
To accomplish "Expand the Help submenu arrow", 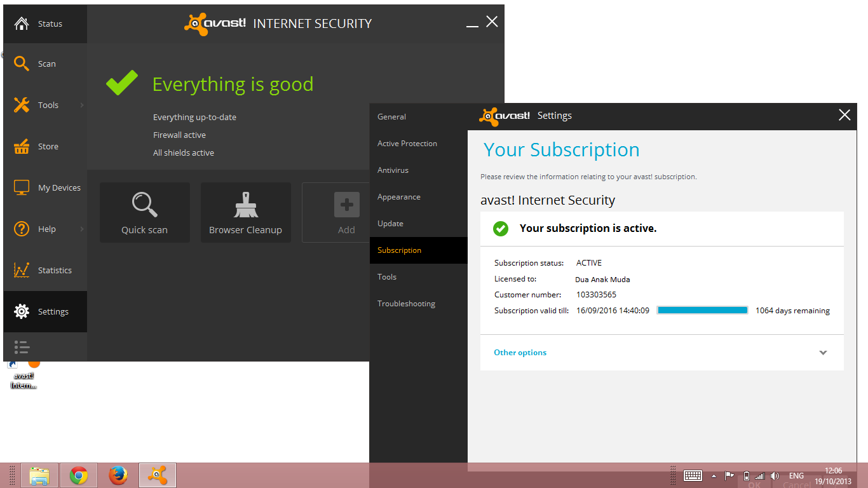I will click(82, 229).
